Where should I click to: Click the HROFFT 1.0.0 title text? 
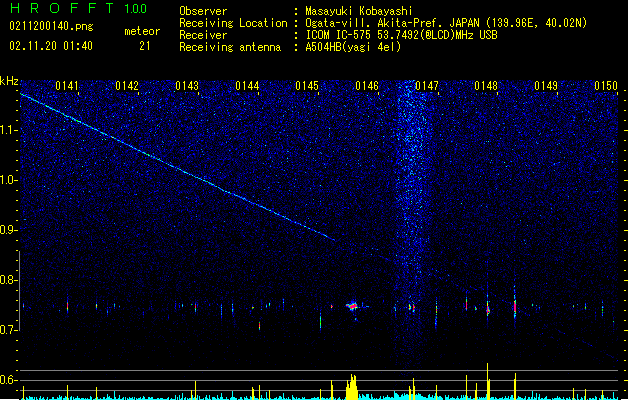click(79, 8)
